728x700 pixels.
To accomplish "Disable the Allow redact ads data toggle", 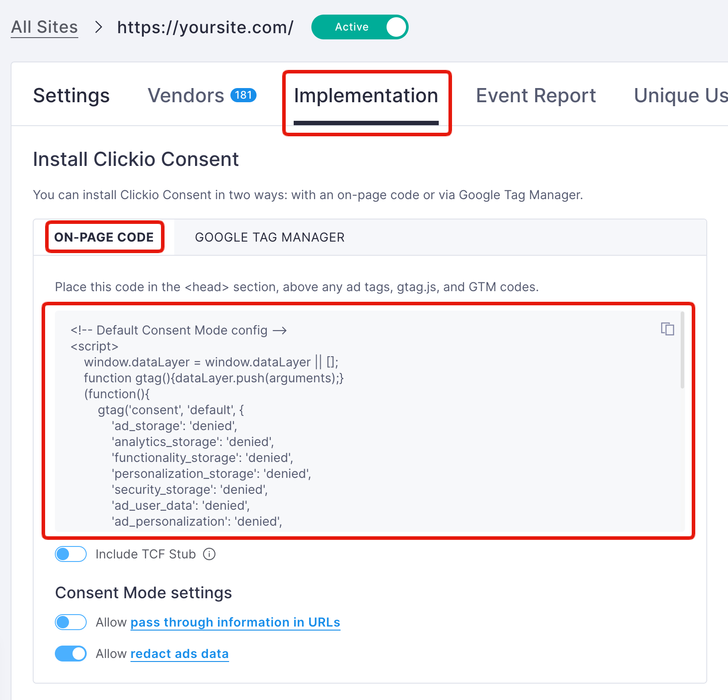I will pyautogui.click(x=71, y=654).
